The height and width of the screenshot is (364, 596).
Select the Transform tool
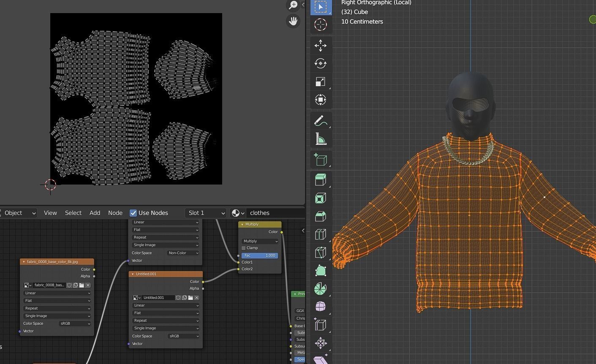coord(321,100)
